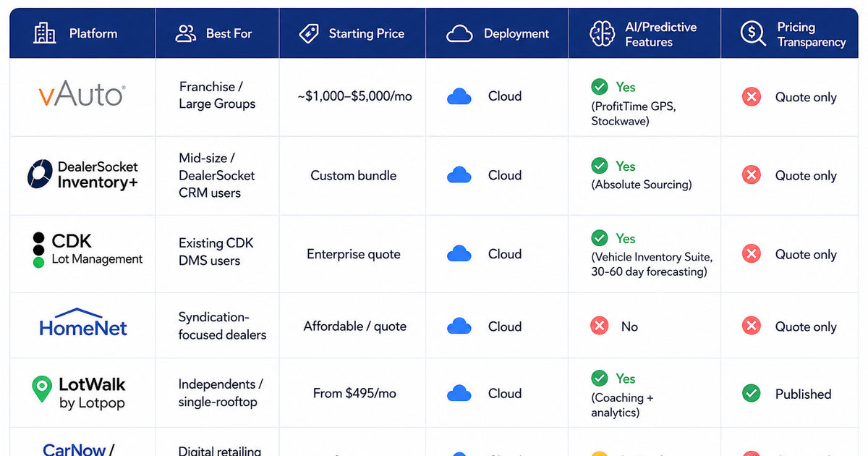Image resolution: width=868 pixels, height=456 pixels.
Task: Click green check beside CDK AI Yes
Action: [x=600, y=238]
